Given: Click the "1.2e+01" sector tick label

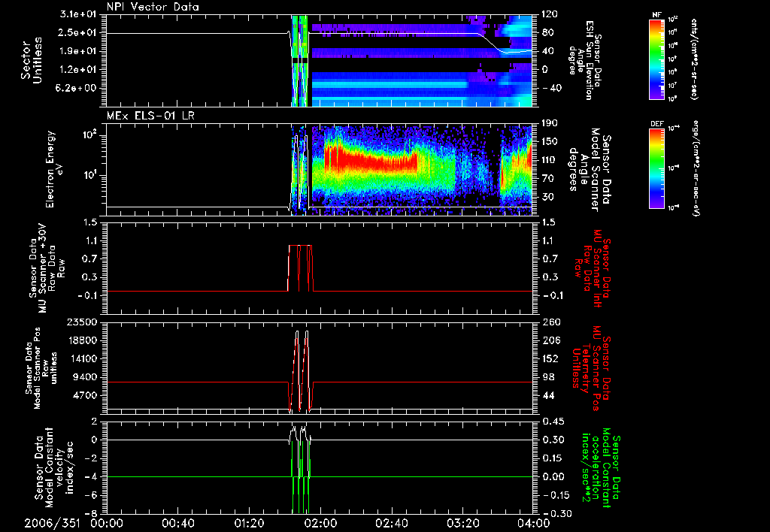Looking at the screenshot, I should [78, 70].
